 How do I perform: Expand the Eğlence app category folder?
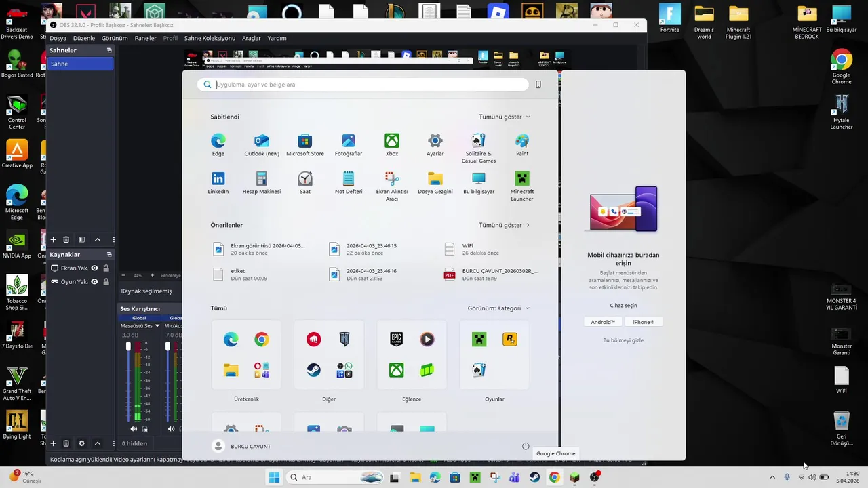pyautogui.click(x=412, y=356)
